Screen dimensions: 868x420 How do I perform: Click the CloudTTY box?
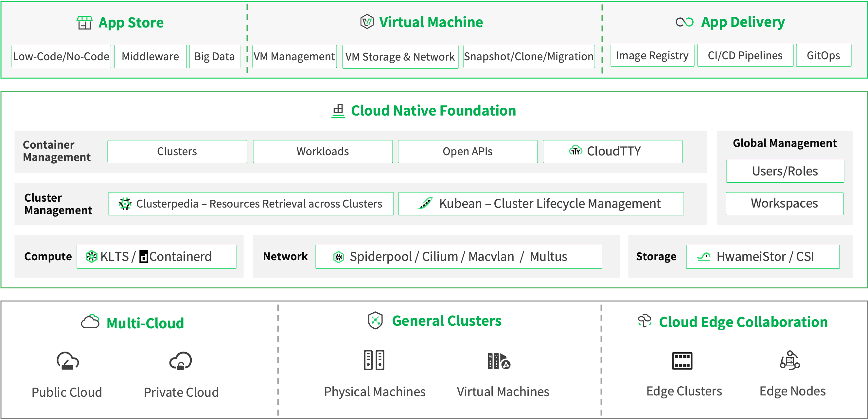612,151
